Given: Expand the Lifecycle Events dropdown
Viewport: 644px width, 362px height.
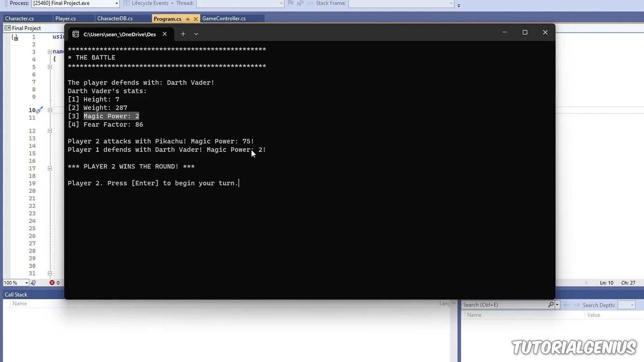Looking at the screenshot, I should tap(172, 3).
